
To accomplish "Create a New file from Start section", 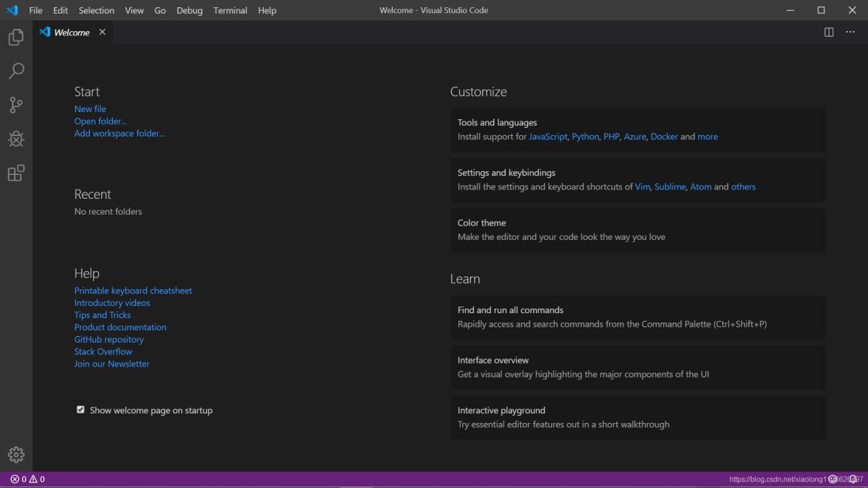I will (x=90, y=108).
